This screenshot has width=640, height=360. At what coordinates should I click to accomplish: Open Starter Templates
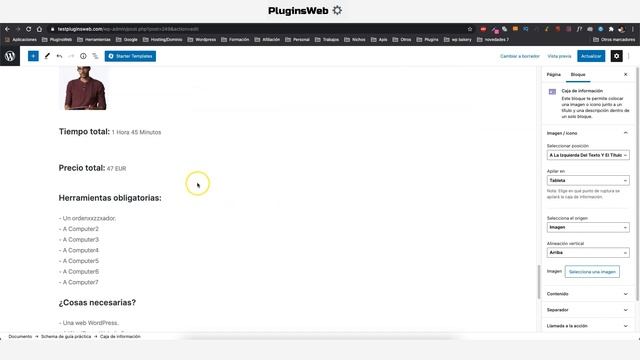tap(130, 56)
